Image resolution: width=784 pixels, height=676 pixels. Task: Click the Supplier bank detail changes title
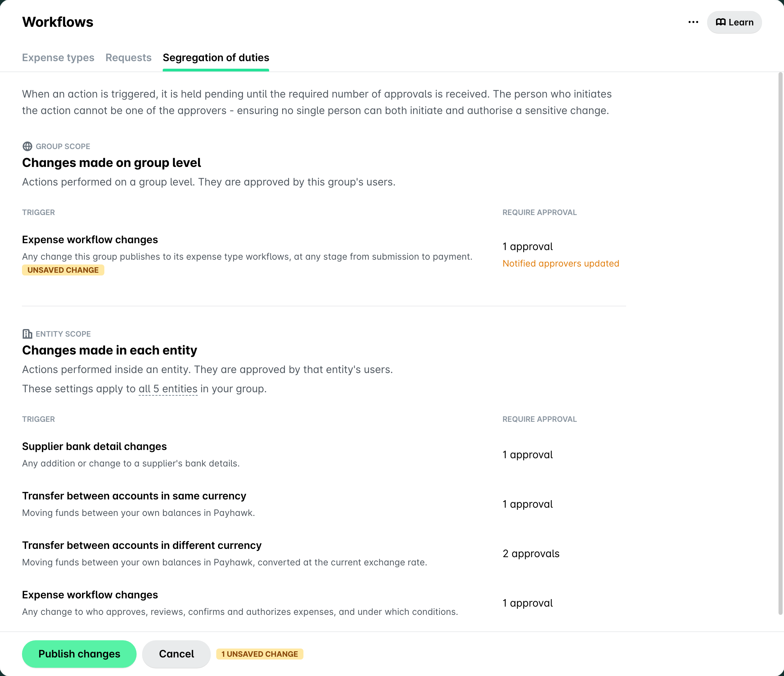94,447
